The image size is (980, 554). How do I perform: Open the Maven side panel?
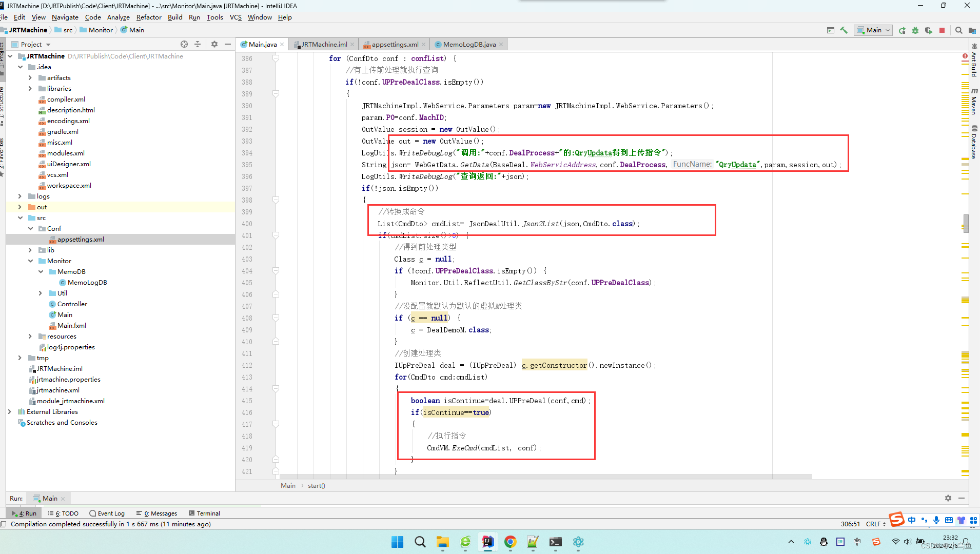(x=974, y=101)
